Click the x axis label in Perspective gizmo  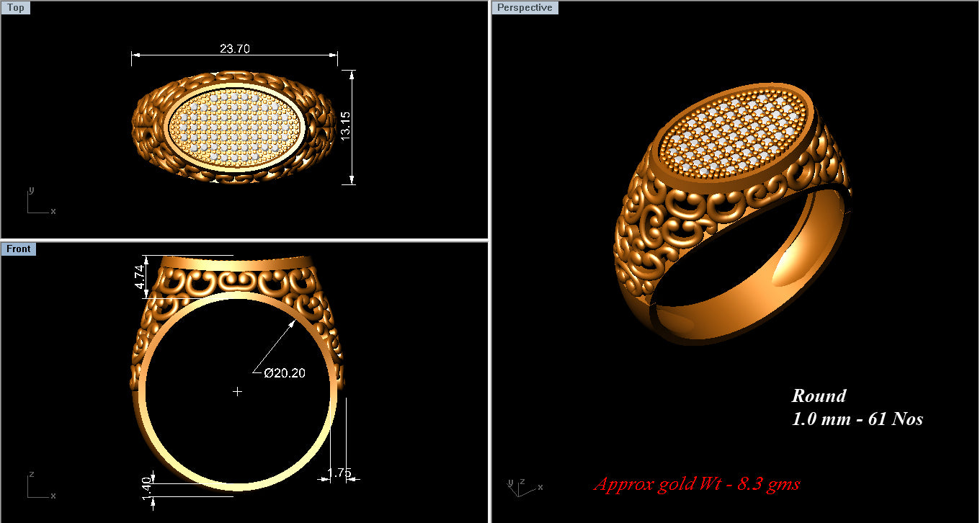tap(539, 487)
